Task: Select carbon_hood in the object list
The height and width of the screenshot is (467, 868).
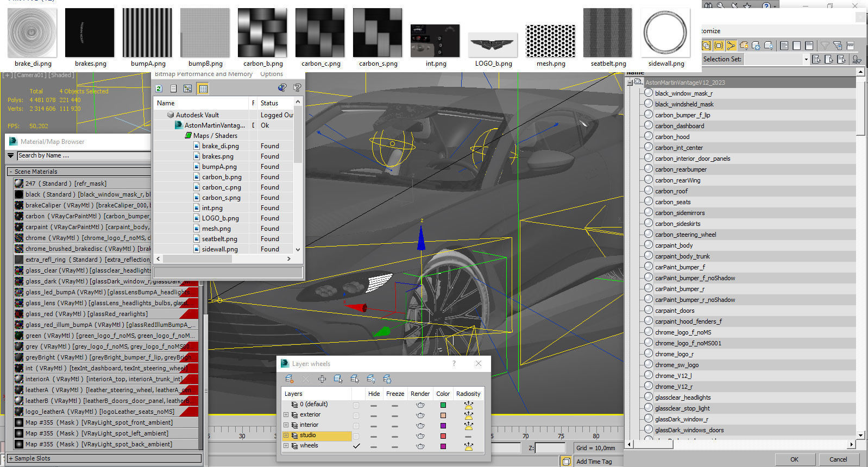Action: tap(672, 137)
